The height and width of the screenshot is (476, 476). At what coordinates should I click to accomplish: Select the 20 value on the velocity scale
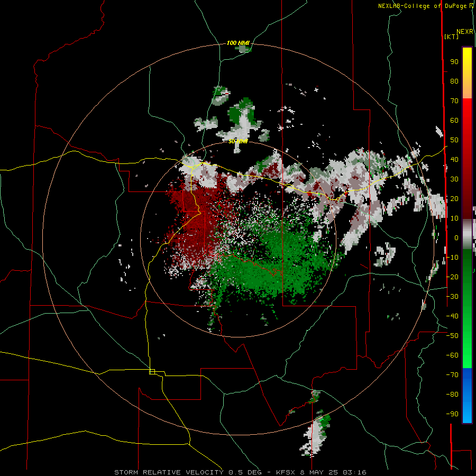click(x=454, y=199)
